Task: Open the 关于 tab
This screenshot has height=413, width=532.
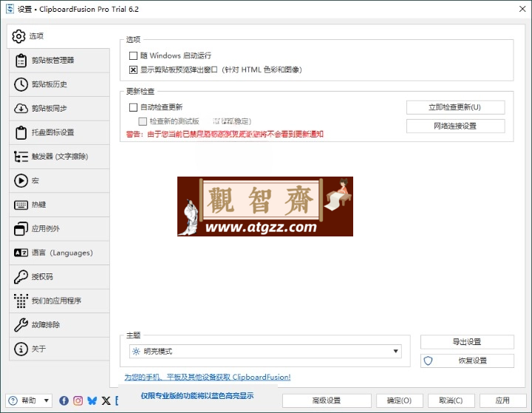Action: pyautogui.click(x=59, y=349)
